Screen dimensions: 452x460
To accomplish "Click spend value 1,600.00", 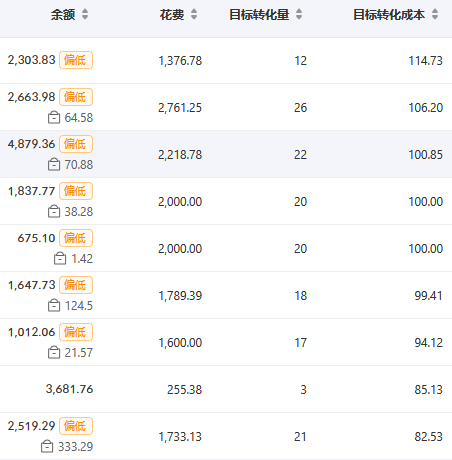I will pos(180,343).
